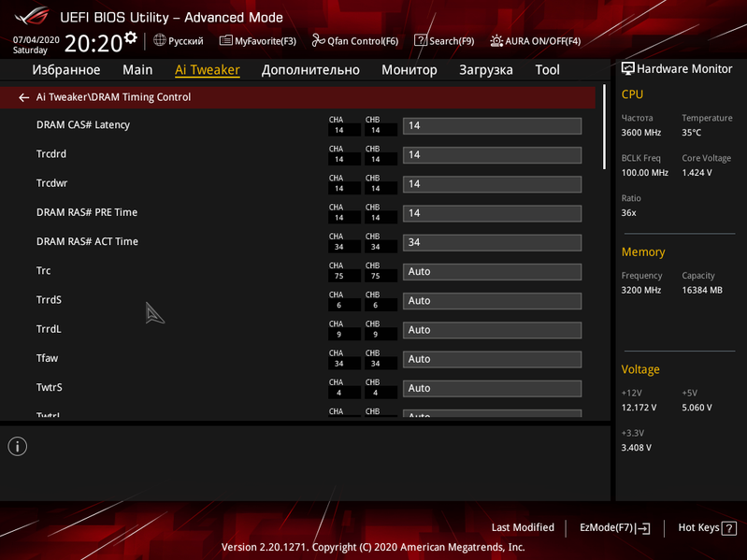Viewport: 747px width, 560px height.
Task: Open the Дополнительно tab
Action: click(310, 70)
